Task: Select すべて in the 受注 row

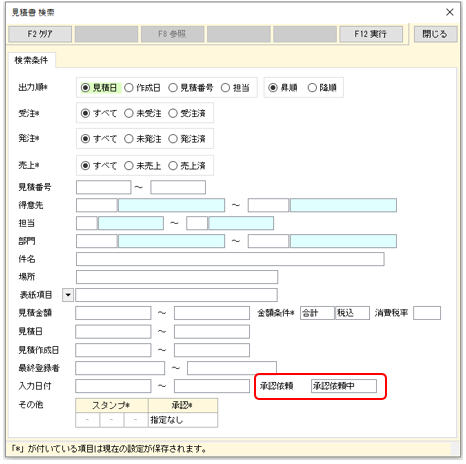Action: pyautogui.click(x=99, y=113)
